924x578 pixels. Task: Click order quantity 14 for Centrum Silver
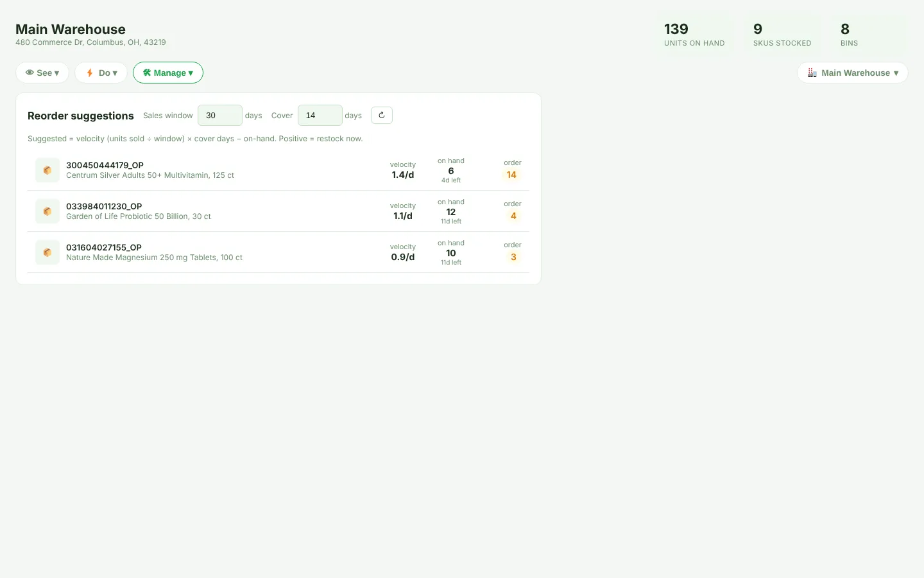[x=511, y=175]
